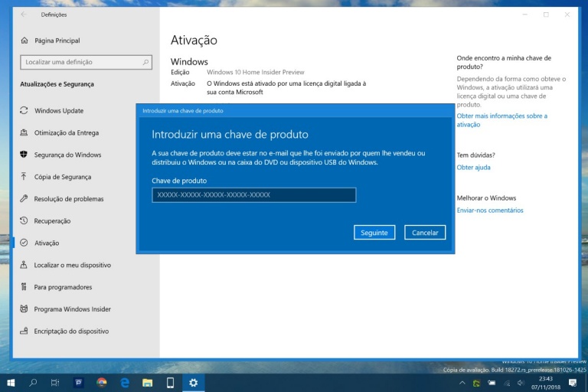The image size is (588, 392).
Task: Click the volume icon in system tray
Action: [521, 383]
